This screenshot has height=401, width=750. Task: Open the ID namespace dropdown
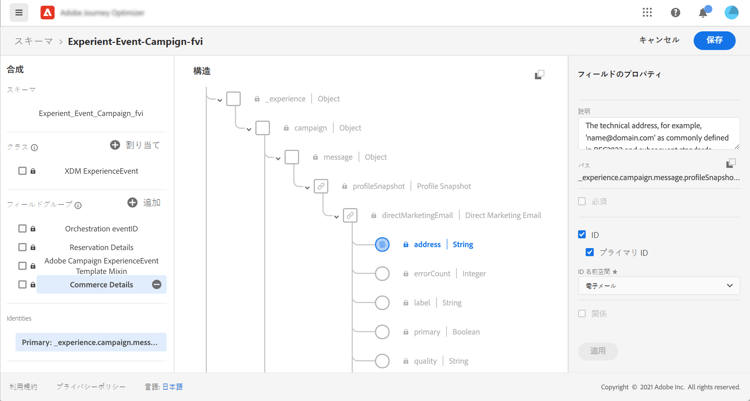click(x=658, y=286)
